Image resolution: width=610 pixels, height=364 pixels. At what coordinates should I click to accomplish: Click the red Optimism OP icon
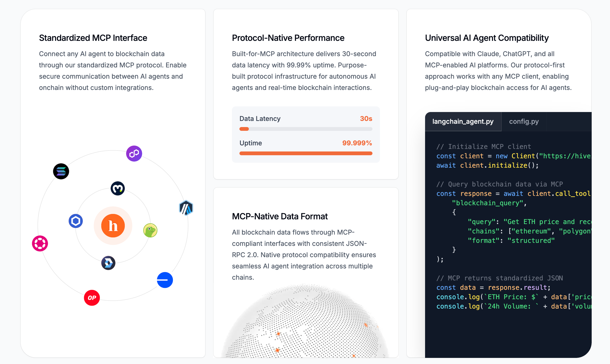[92, 298]
